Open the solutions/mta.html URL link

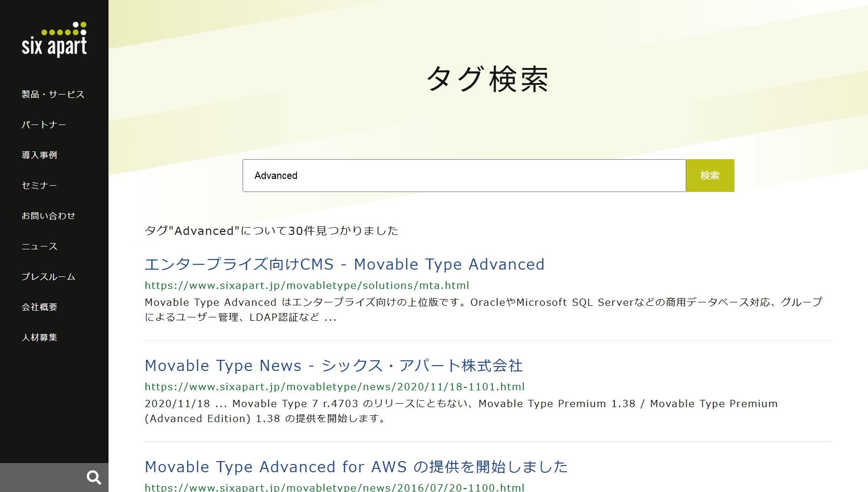click(307, 286)
